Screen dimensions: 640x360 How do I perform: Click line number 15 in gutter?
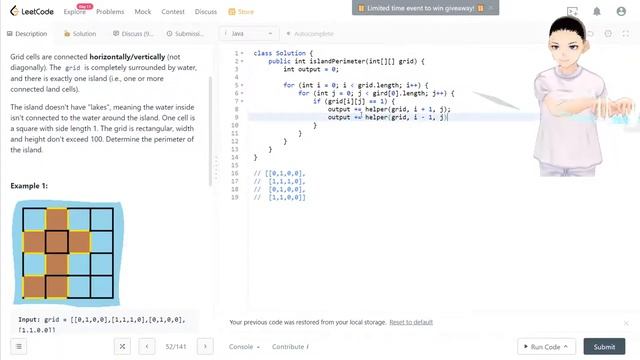point(235,165)
